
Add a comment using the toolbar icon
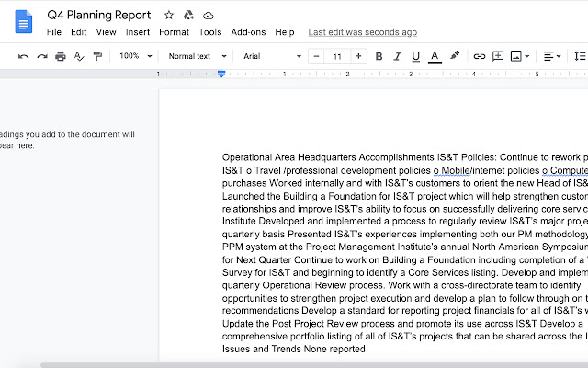point(497,56)
